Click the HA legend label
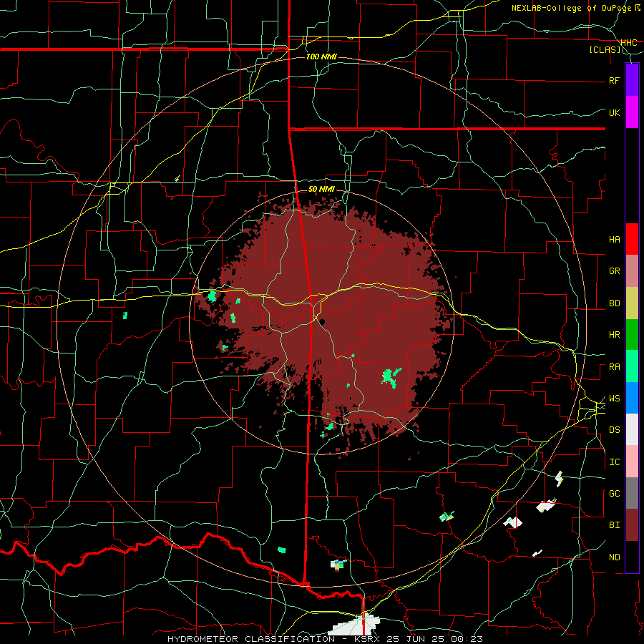The height and width of the screenshot is (644, 644). [614, 240]
